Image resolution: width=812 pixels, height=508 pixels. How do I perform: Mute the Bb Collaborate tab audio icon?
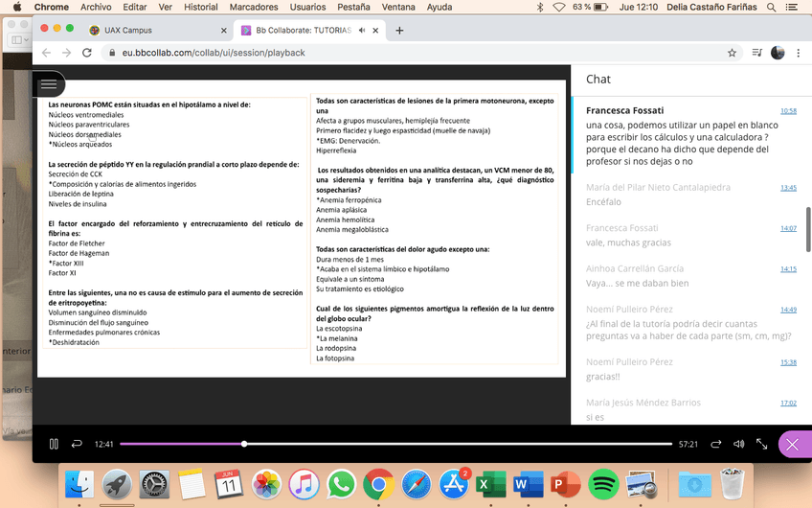click(362, 30)
